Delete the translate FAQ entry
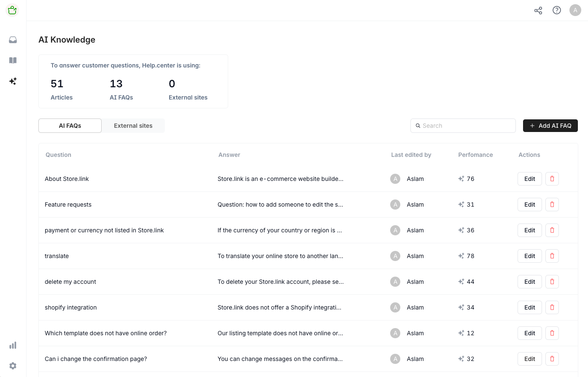This screenshot has height=377, width=588. pyautogui.click(x=552, y=256)
